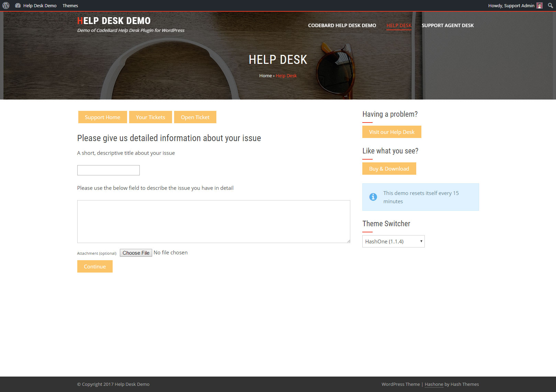Click the 'by Hash Themes' footer text

pos(462,384)
